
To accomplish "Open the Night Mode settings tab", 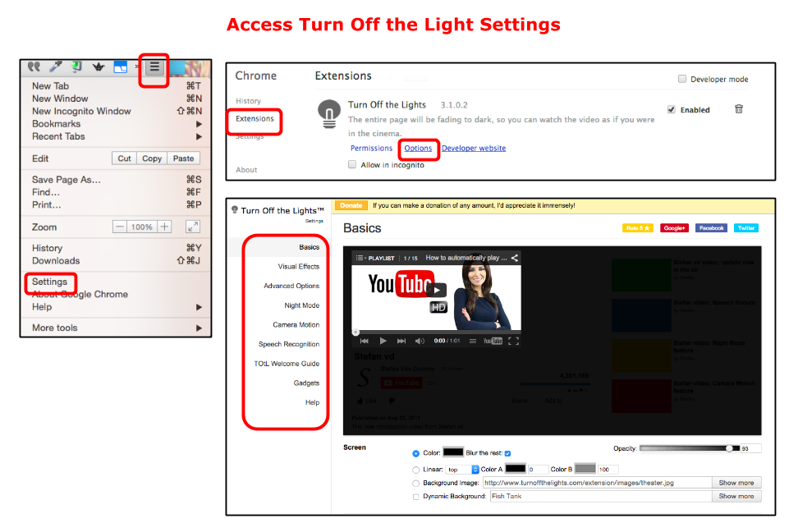I will click(301, 305).
